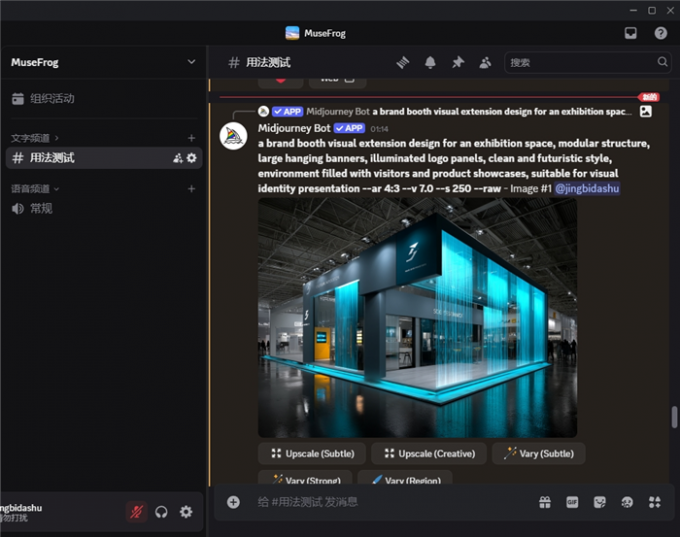Toggle the microphone mute button
Viewport: 680px width, 537px height.
coord(136,512)
